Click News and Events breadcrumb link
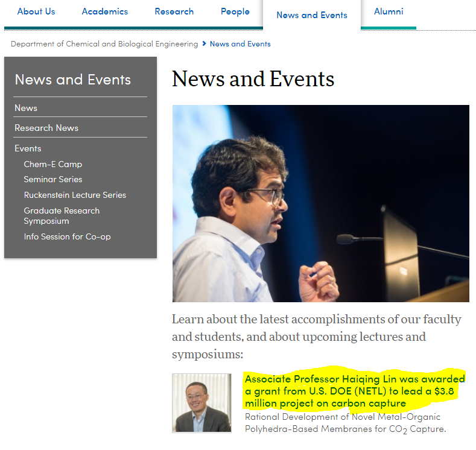Screen dimensions: 476x450 [240, 44]
